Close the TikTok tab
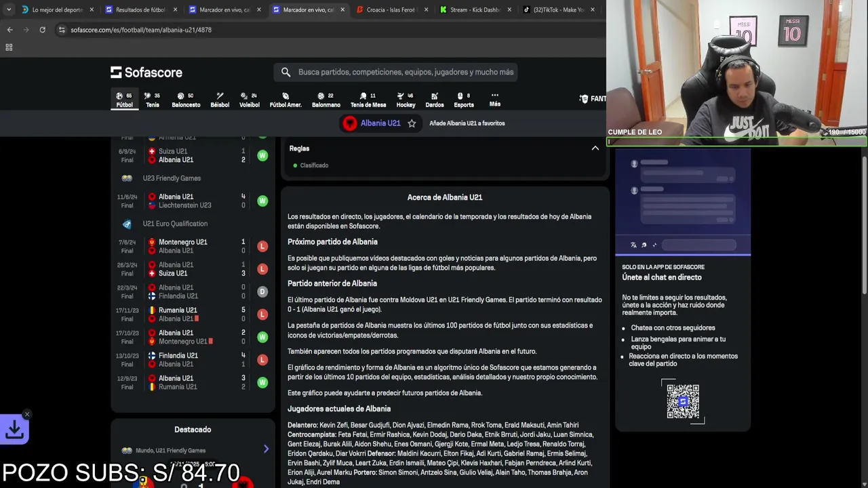Image resolution: width=868 pixels, height=488 pixels. coord(593,9)
